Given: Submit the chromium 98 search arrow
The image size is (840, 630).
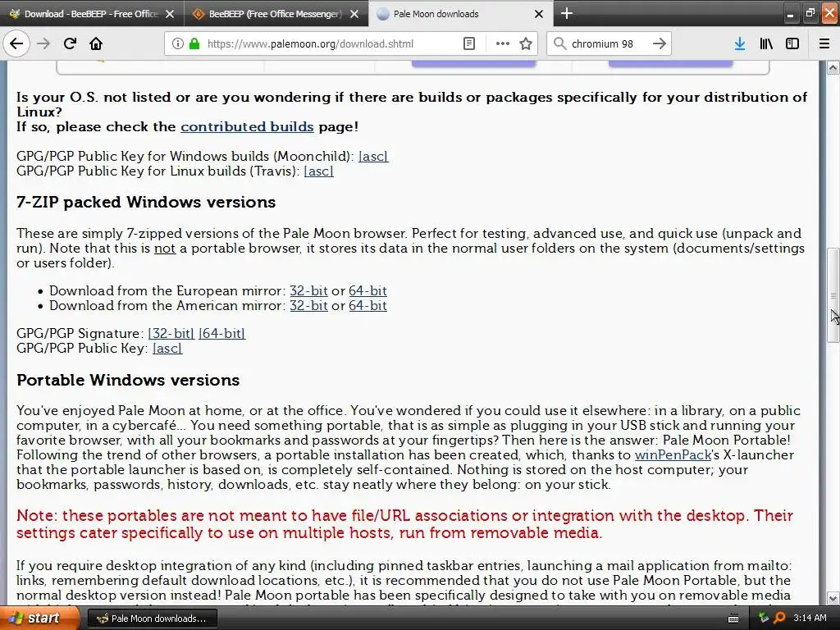Looking at the screenshot, I should click(660, 43).
